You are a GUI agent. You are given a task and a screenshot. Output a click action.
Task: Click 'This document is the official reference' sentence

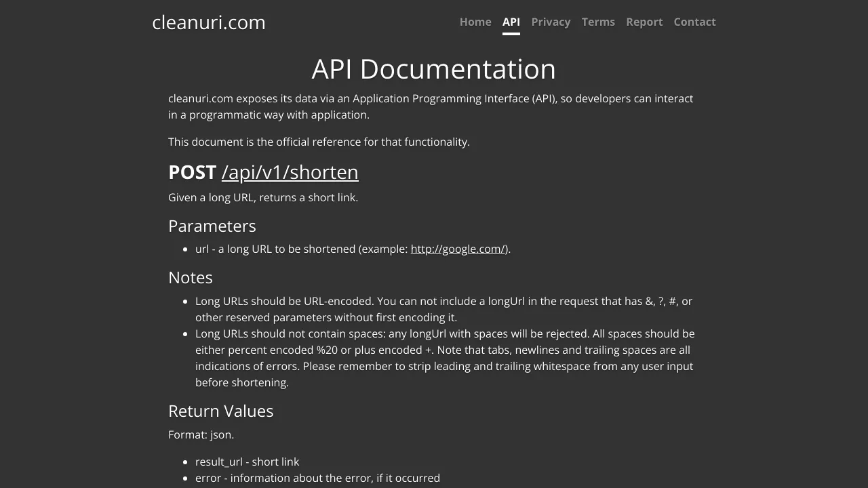tap(319, 142)
